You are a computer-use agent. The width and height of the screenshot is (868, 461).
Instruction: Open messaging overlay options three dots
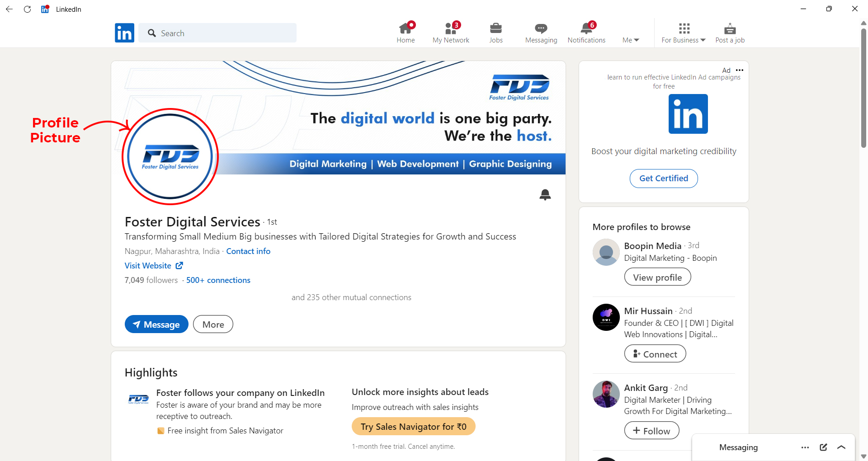[x=805, y=447]
